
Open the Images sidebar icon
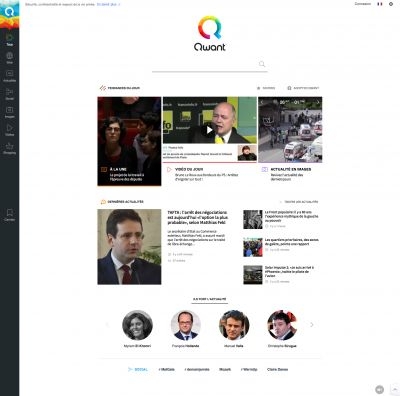[x=9, y=110]
